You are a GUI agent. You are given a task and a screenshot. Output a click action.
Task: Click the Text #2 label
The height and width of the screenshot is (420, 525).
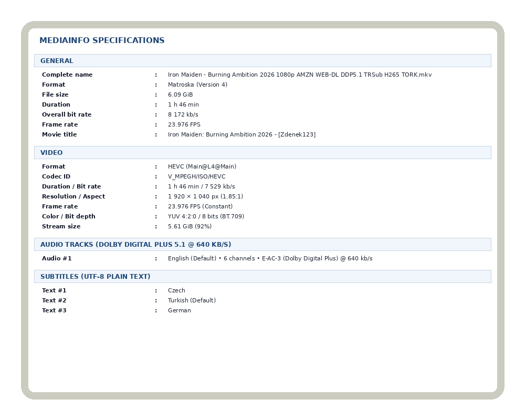(x=54, y=300)
